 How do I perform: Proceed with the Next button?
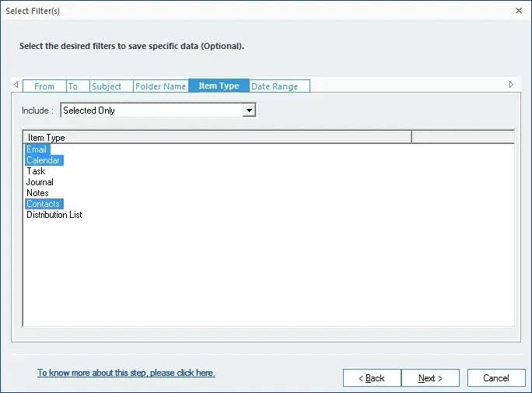(x=430, y=377)
